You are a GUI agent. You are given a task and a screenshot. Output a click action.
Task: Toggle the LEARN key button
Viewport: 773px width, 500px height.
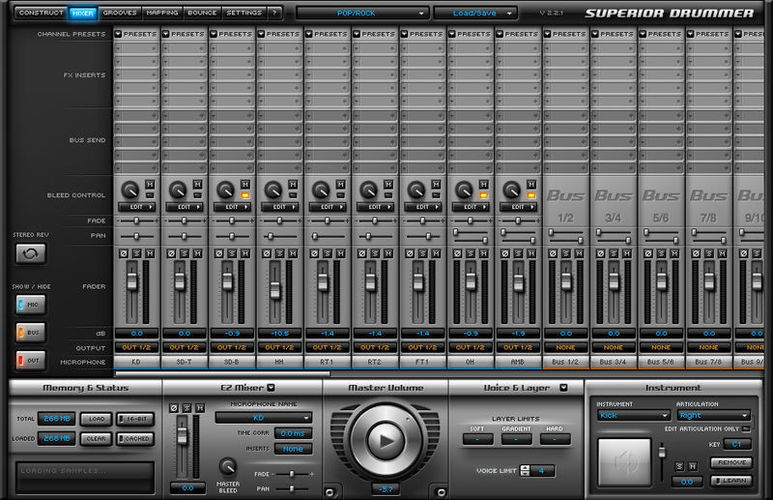(731, 480)
